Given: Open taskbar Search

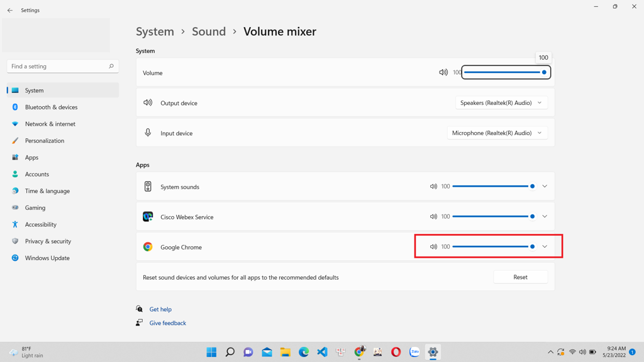Looking at the screenshot, I should (x=230, y=352).
